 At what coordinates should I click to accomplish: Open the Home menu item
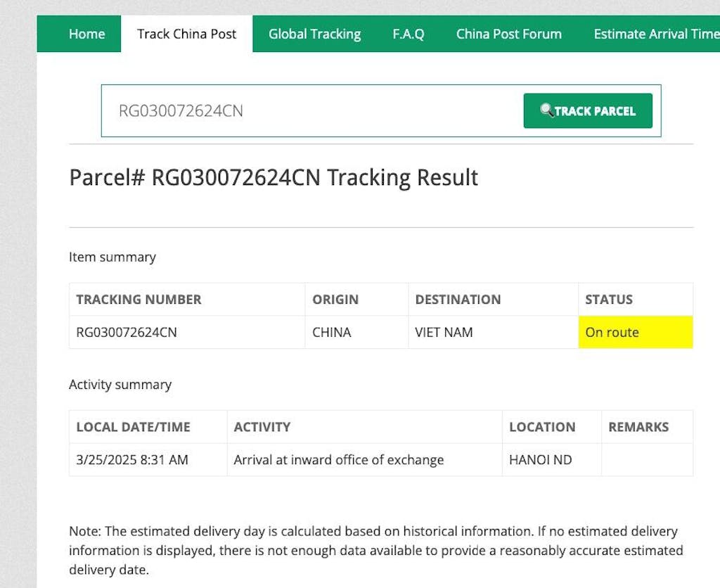86,34
